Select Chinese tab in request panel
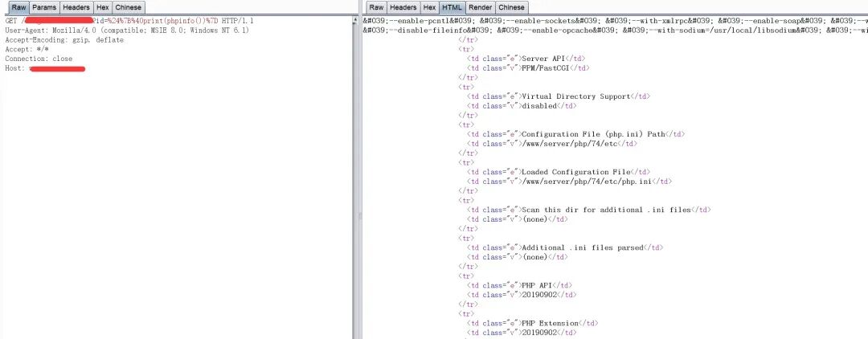Image resolution: width=868 pixels, height=339 pixels. pyautogui.click(x=129, y=7)
